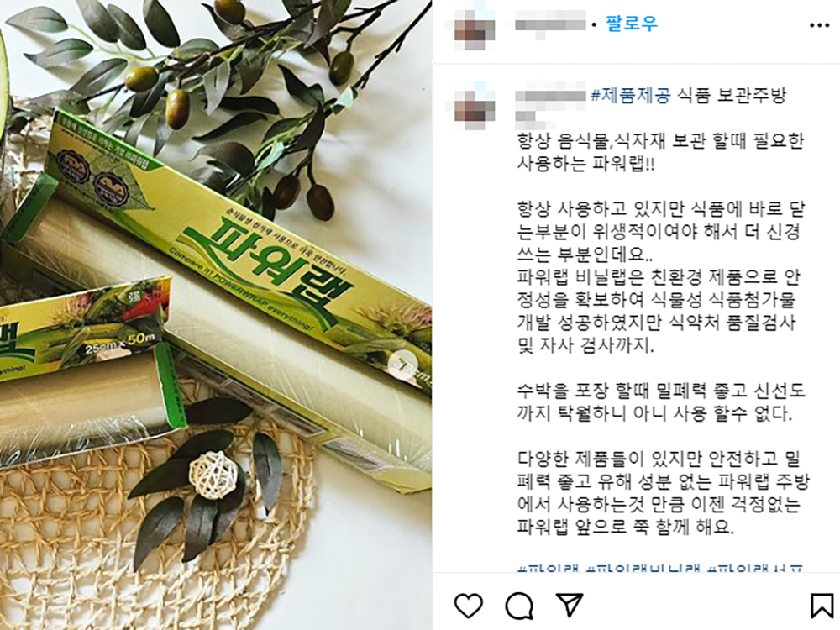Image resolution: width=840 pixels, height=630 pixels.
Task: Advance to the next photo with carousel arrow
Action: (x=403, y=365)
